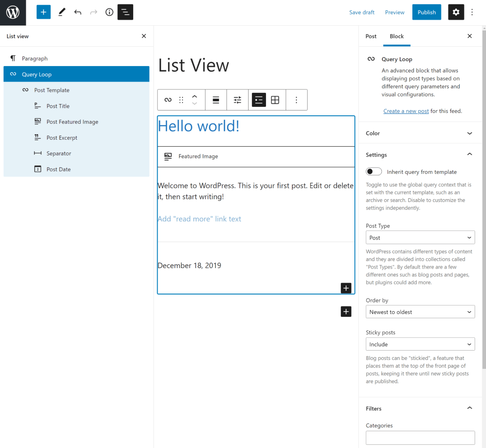Expand the Color panel section
This screenshot has width=486, height=448.
pyautogui.click(x=469, y=133)
